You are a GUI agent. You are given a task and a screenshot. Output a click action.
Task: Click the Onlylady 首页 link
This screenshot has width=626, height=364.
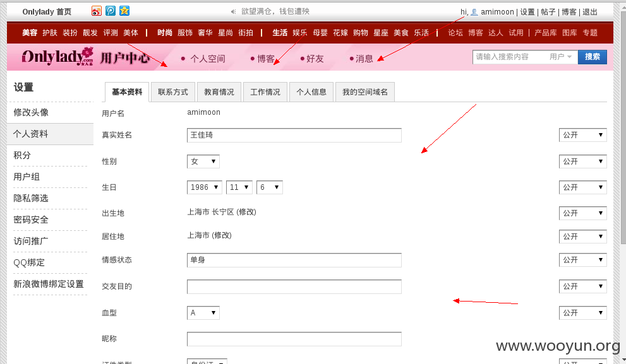click(x=47, y=12)
